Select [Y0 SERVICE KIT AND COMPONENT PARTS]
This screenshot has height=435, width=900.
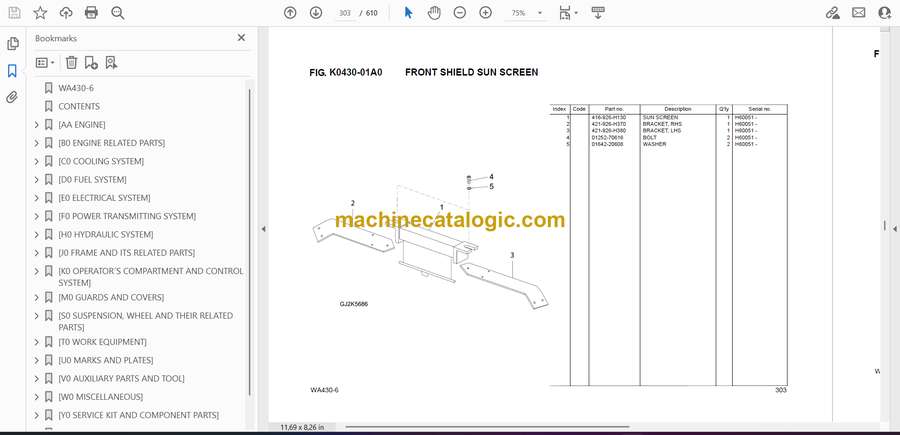138,415
